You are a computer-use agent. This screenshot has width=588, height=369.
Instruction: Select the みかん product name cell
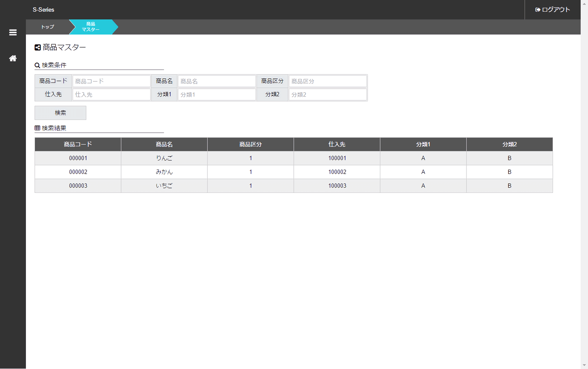click(x=164, y=172)
